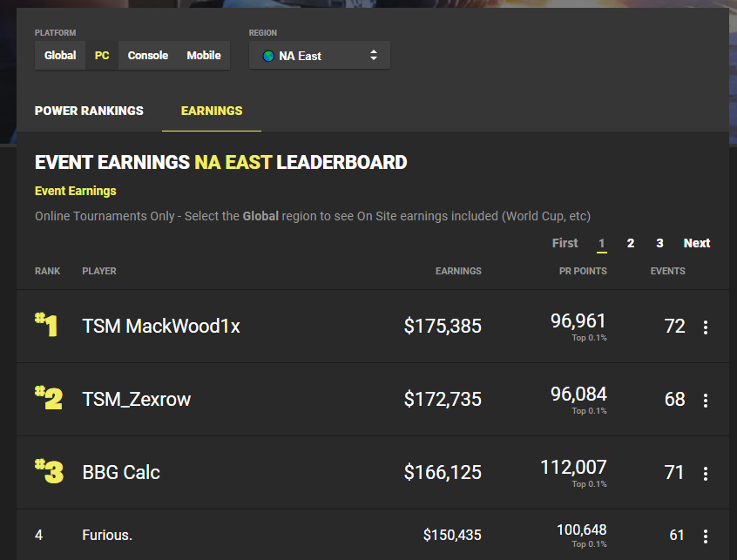Go to page 1 of leaderboard
Viewport: 737px width, 560px height.
(602, 243)
